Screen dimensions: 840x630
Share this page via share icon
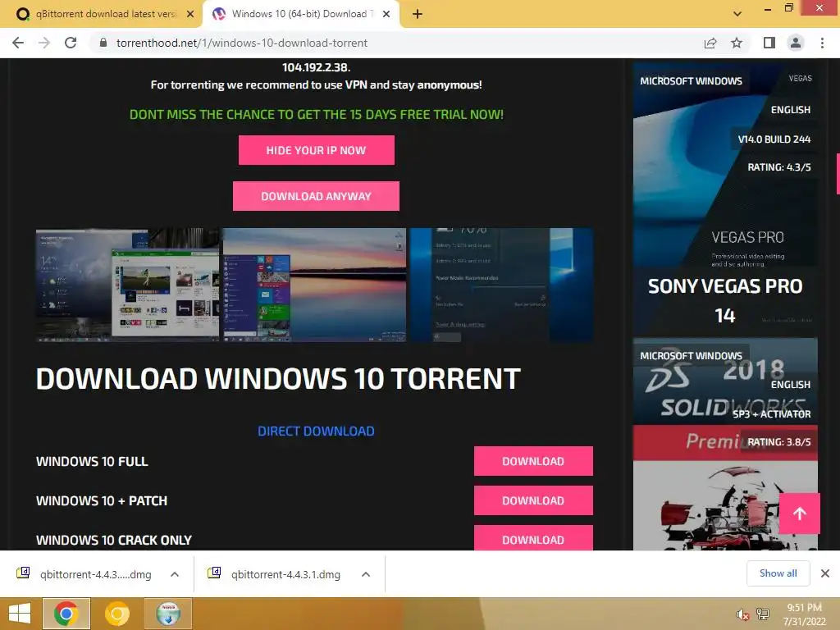[x=710, y=43]
